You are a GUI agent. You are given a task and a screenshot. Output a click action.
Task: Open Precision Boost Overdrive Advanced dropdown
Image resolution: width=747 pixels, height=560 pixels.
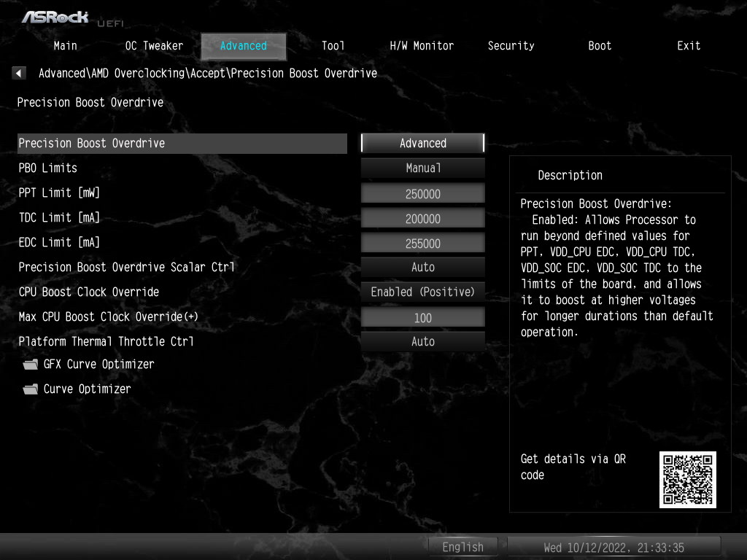422,143
